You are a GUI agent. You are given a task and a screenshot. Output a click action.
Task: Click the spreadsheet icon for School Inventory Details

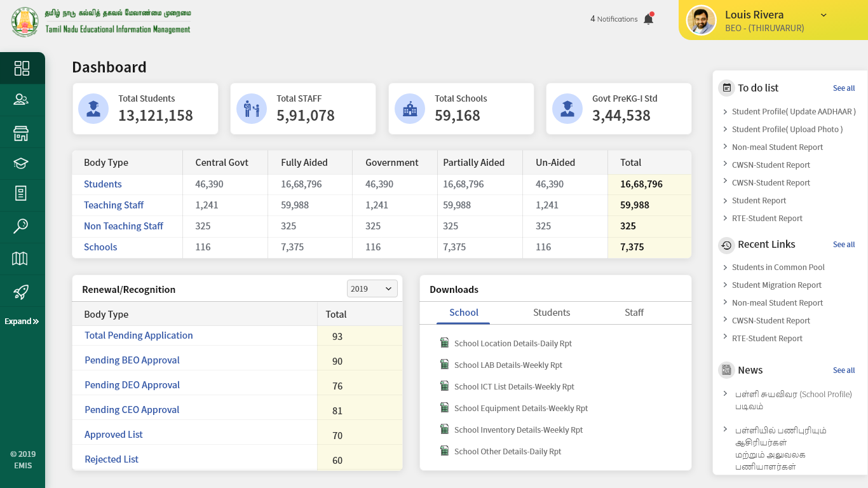point(445,429)
